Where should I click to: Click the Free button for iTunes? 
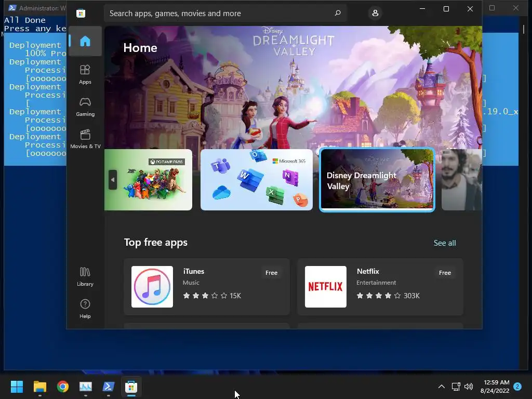coord(271,273)
